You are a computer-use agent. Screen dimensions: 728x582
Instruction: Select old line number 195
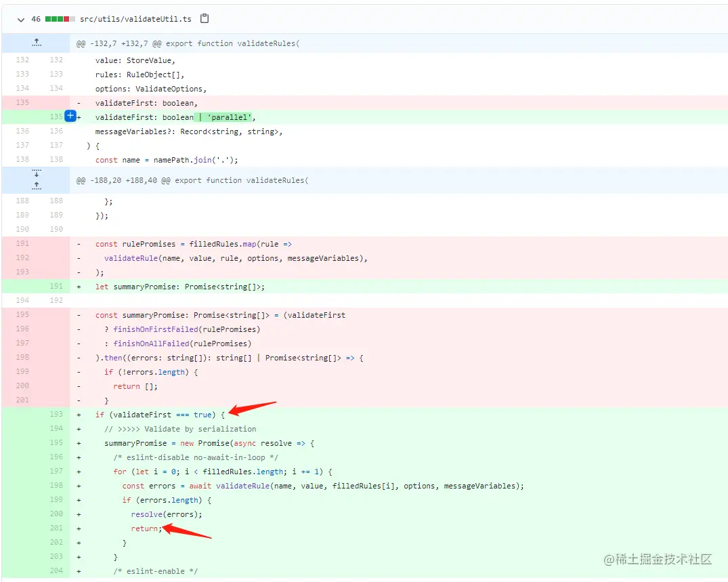pyautogui.click(x=22, y=315)
